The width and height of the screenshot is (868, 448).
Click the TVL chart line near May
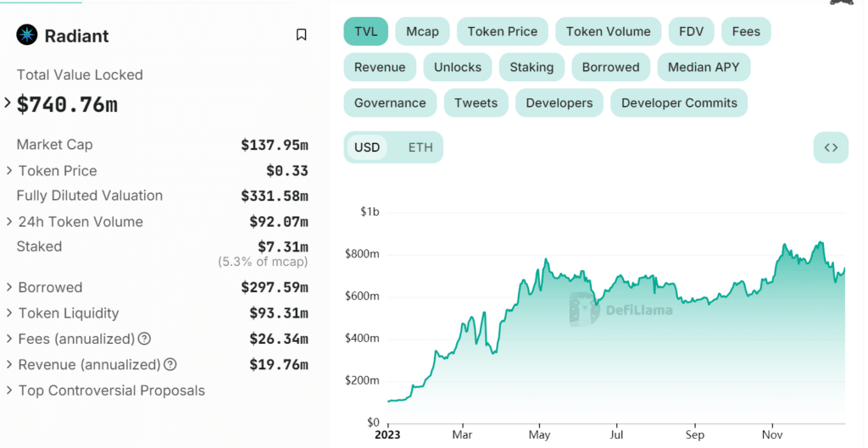tap(547, 261)
